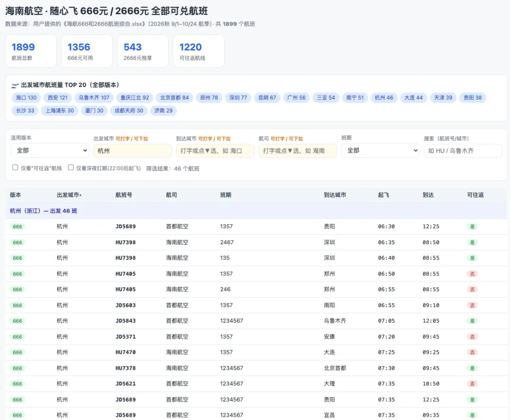Click the 到达城市 column header

click(335, 195)
